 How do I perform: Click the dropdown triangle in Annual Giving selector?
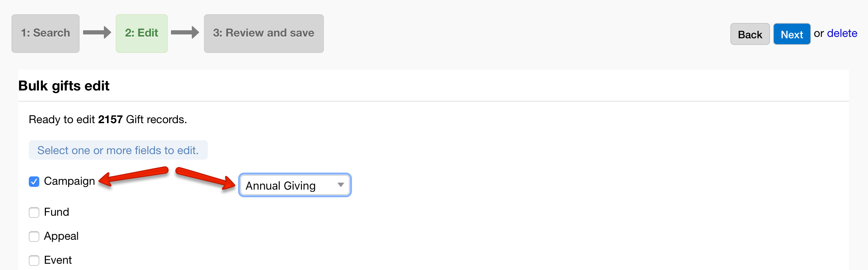341,185
